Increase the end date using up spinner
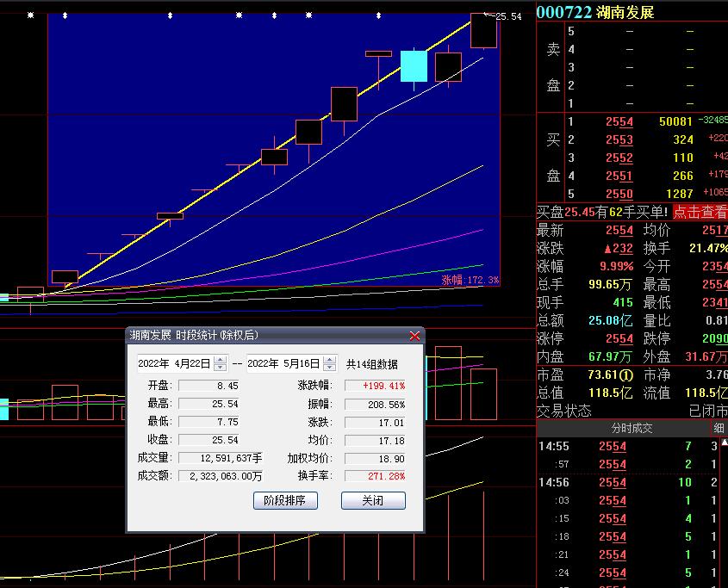Viewport: 728px width, 588px height. point(329,360)
